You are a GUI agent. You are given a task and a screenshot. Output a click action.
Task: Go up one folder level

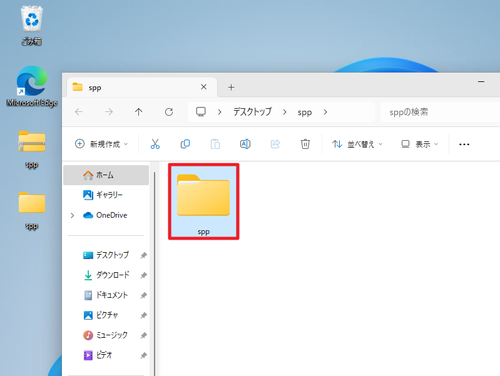[x=139, y=112]
